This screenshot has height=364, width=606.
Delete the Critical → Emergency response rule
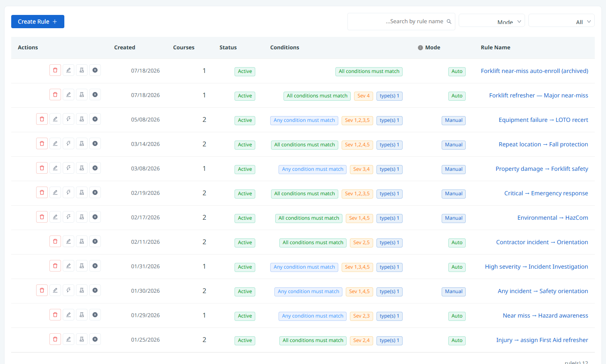pyautogui.click(x=42, y=193)
